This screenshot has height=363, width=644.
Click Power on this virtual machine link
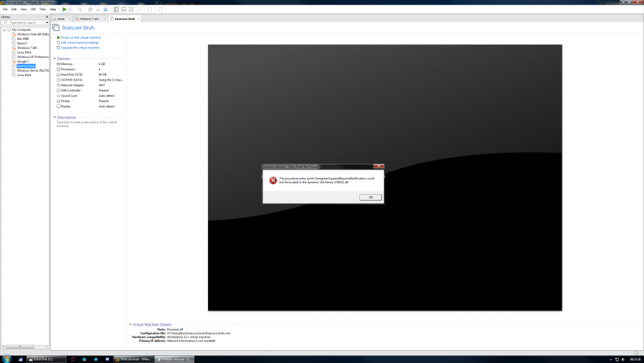pos(80,37)
